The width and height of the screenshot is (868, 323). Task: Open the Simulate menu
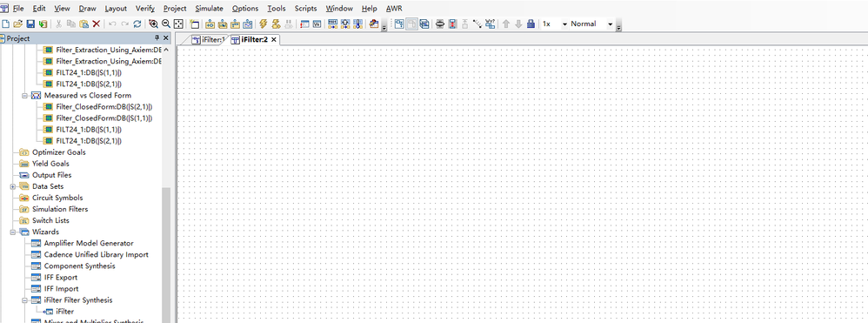[210, 9]
